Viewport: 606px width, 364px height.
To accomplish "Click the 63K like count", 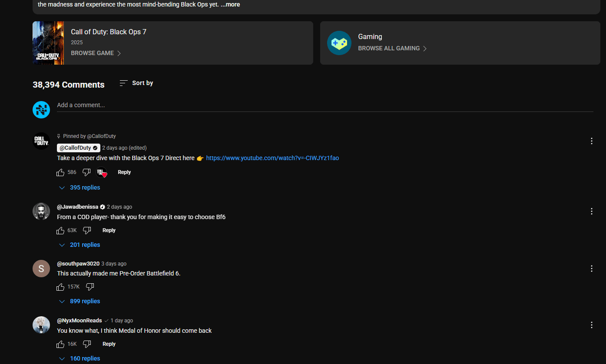I will tap(72, 230).
